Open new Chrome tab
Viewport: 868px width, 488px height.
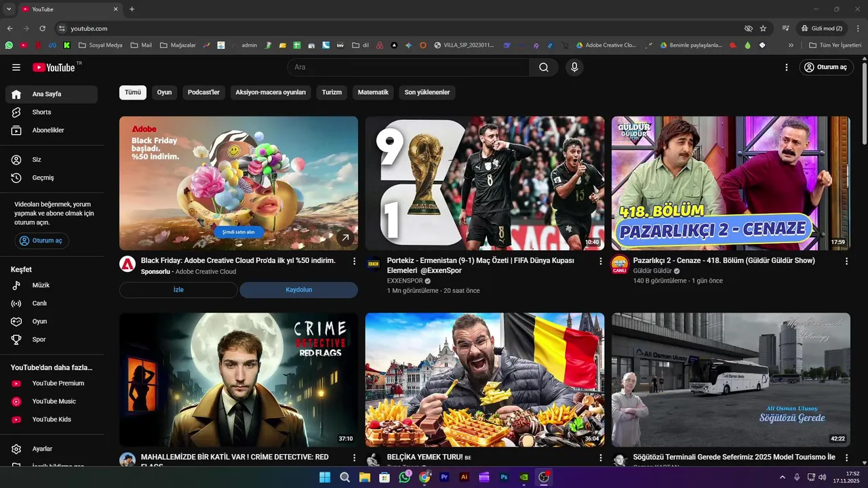132,9
